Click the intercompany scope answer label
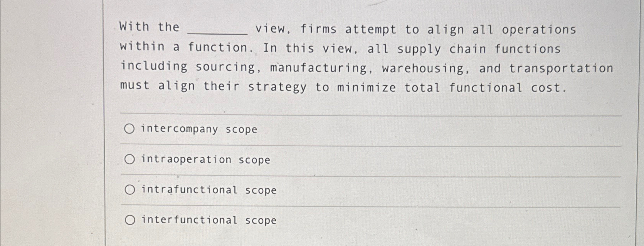This screenshot has width=644, height=246. 199,129
